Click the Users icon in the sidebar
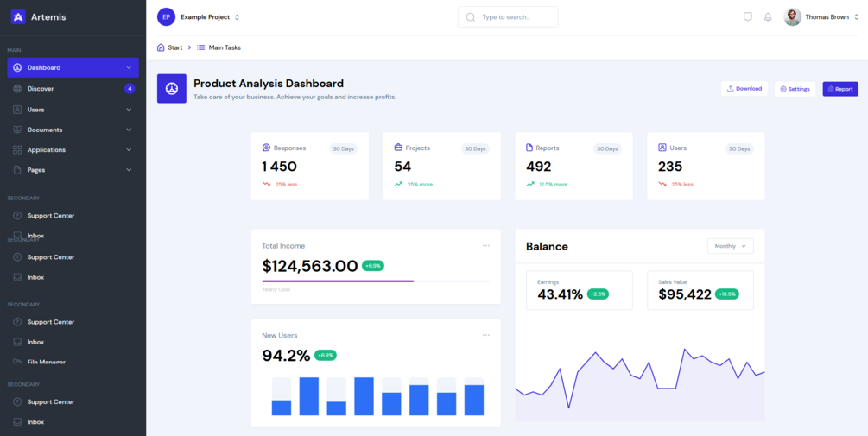Image resolution: width=868 pixels, height=436 pixels. (x=17, y=110)
